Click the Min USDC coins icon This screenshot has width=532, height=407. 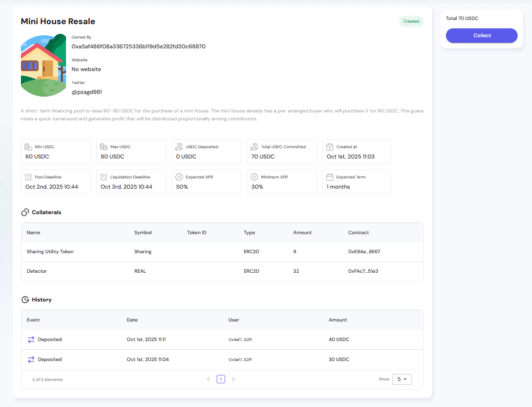coord(28,147)
